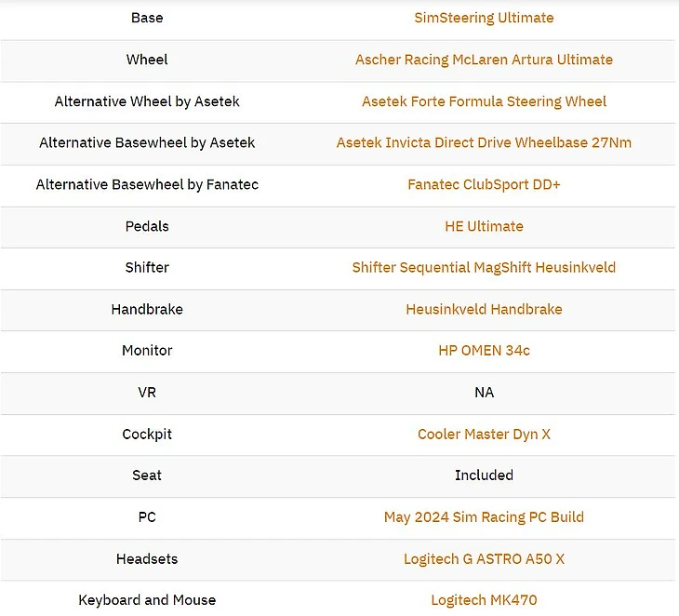Open the Fanatec ClubSport DD+ link
Viewport: 679px width, 616px height.
(x=484, y=184)
